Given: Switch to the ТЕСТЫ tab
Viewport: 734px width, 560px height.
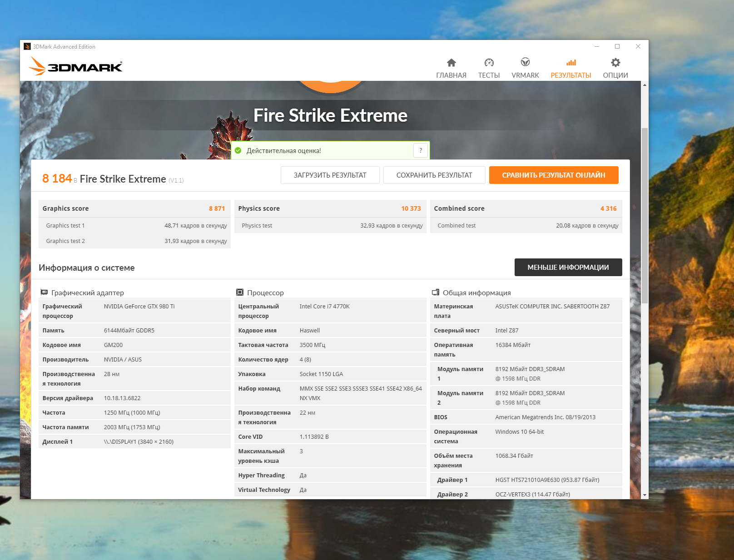Looking at the screenshot, I should pos(489,75).
